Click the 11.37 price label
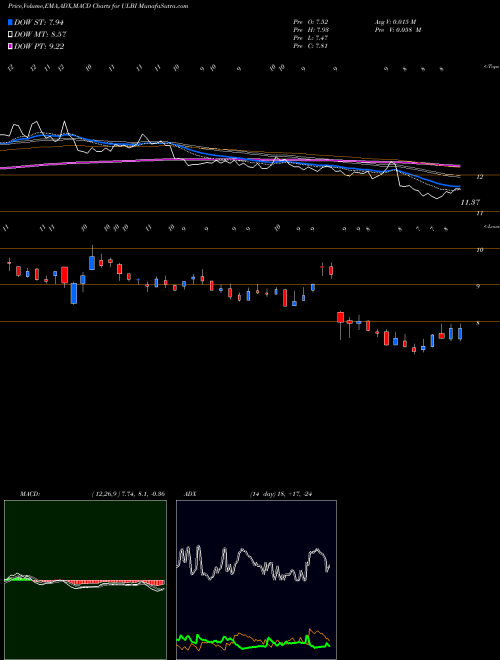The height and width of the screenshot is (660, 500). tap(470, 203)
